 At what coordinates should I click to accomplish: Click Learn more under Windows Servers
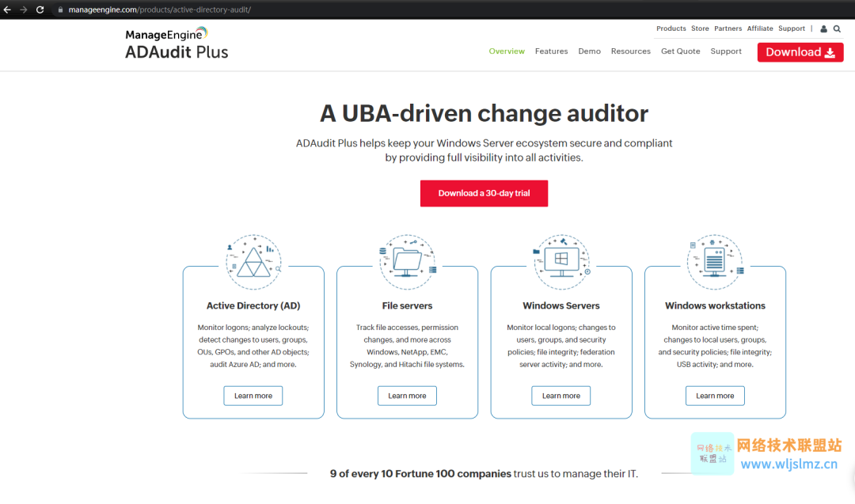[x=561, y=396]
